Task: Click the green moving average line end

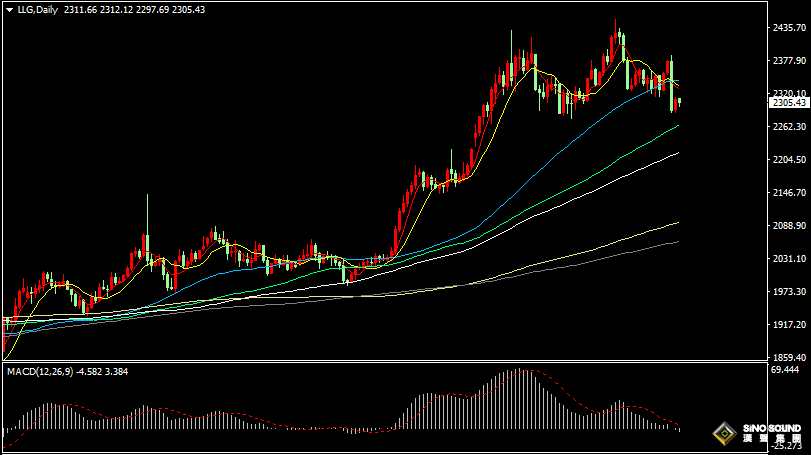Action: pos(676,127)
